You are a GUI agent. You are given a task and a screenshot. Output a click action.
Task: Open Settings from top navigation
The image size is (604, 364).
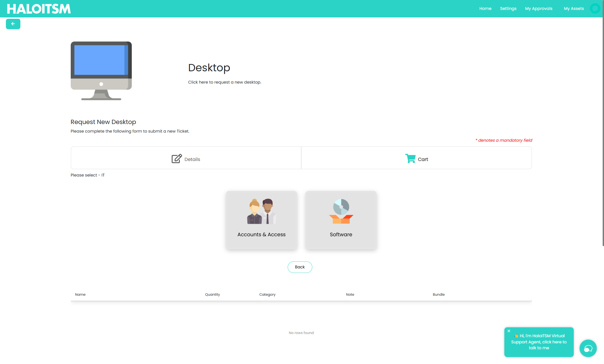pos(508,9)
